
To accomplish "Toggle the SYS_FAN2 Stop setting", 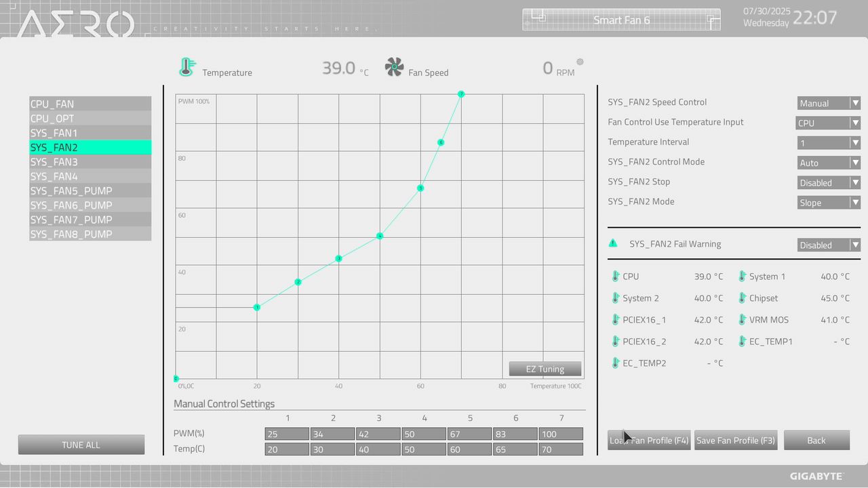I will (x=829, y=183).
